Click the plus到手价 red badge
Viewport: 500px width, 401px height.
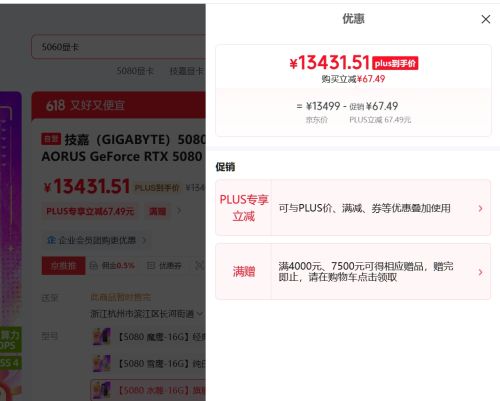point(395,63)
